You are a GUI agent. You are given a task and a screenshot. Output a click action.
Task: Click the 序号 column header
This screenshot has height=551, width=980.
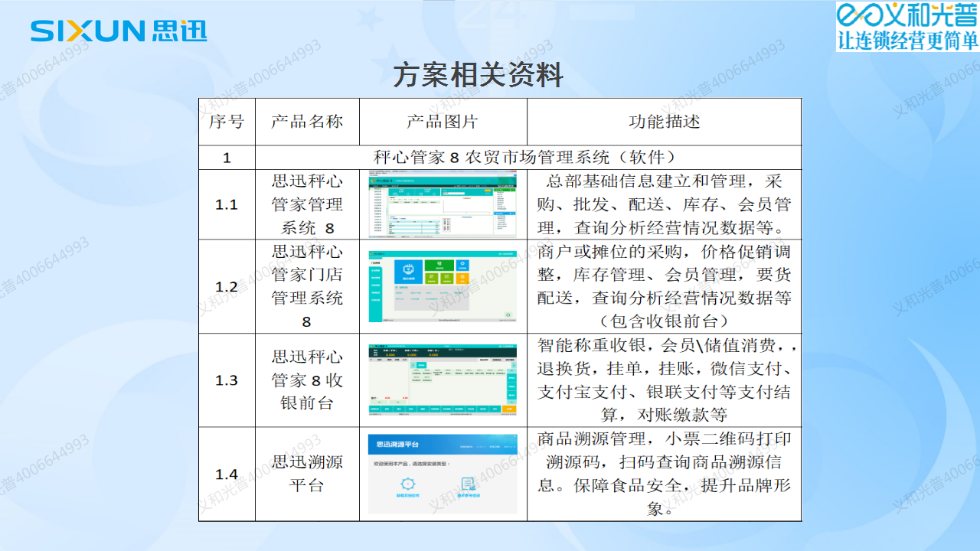tap(227, 122)
